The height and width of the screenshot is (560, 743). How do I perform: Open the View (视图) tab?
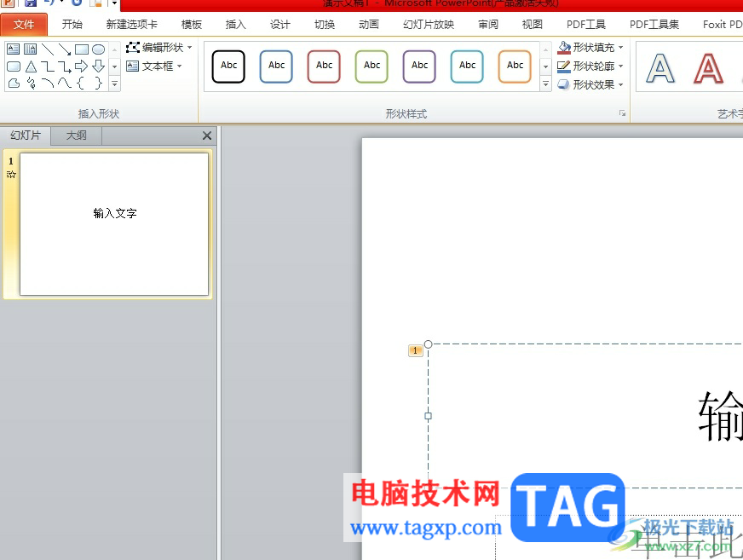pos(533,24)
